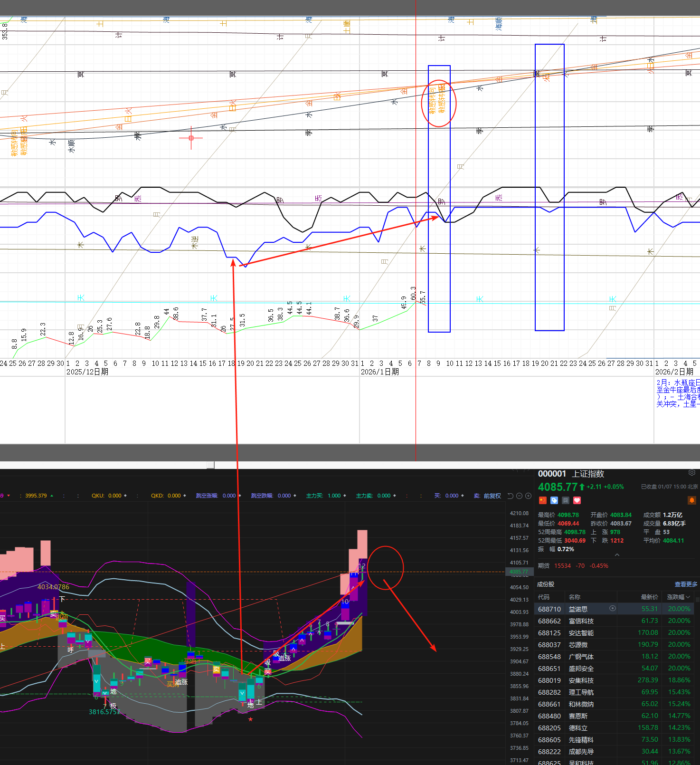Reset chart view with undo arrow
Screen dimensions: 700x765
click(511, 496)
